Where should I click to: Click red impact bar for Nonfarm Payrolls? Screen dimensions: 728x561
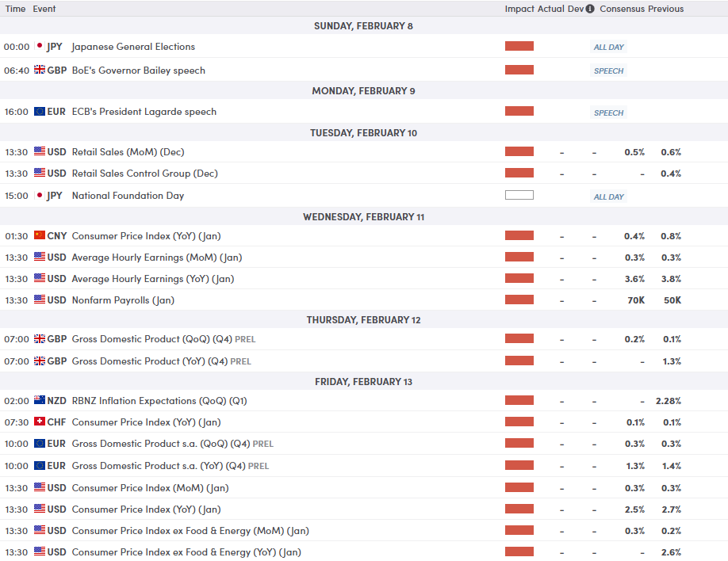click(x=519, y=300)
